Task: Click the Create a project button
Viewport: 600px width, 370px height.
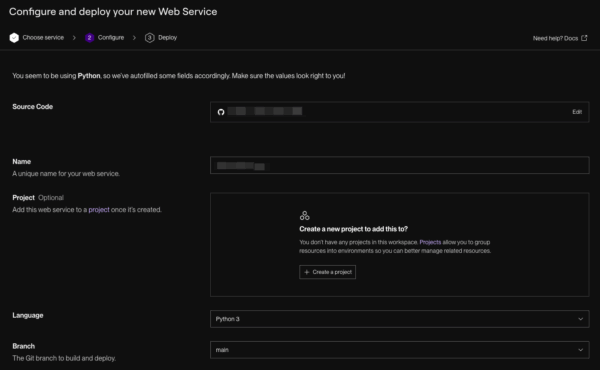Action: click(327, 272)
